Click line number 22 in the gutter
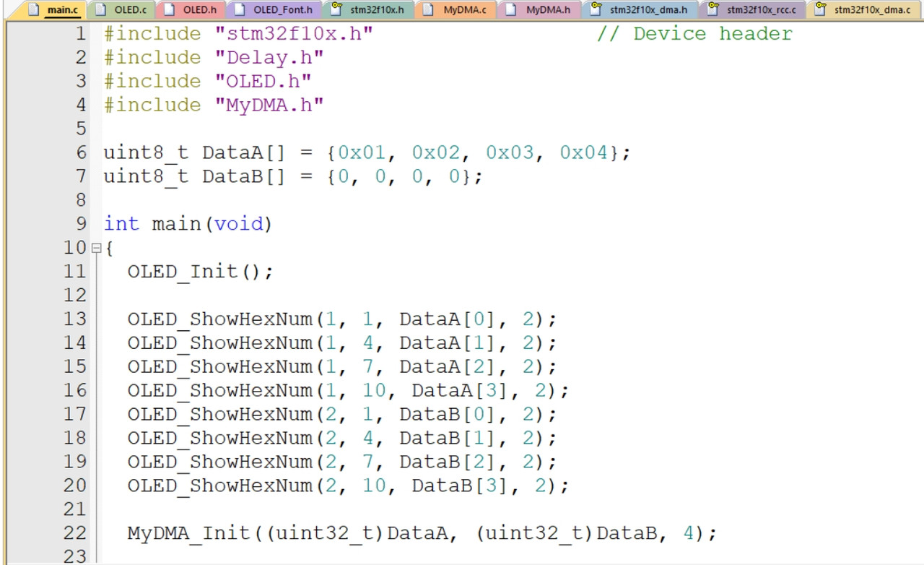The width and height of the screenshot is (924, 565). pyautogui.click(x=74, y=533)
